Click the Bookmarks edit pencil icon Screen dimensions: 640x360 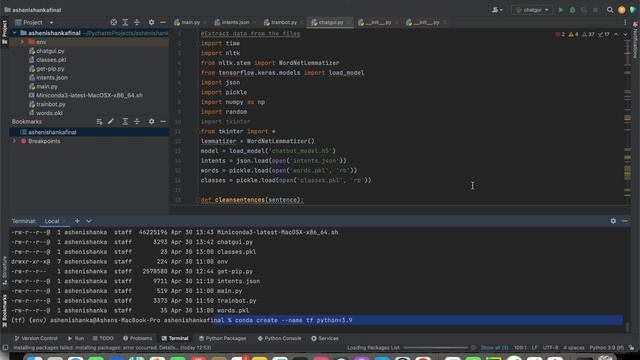point(111,122)
